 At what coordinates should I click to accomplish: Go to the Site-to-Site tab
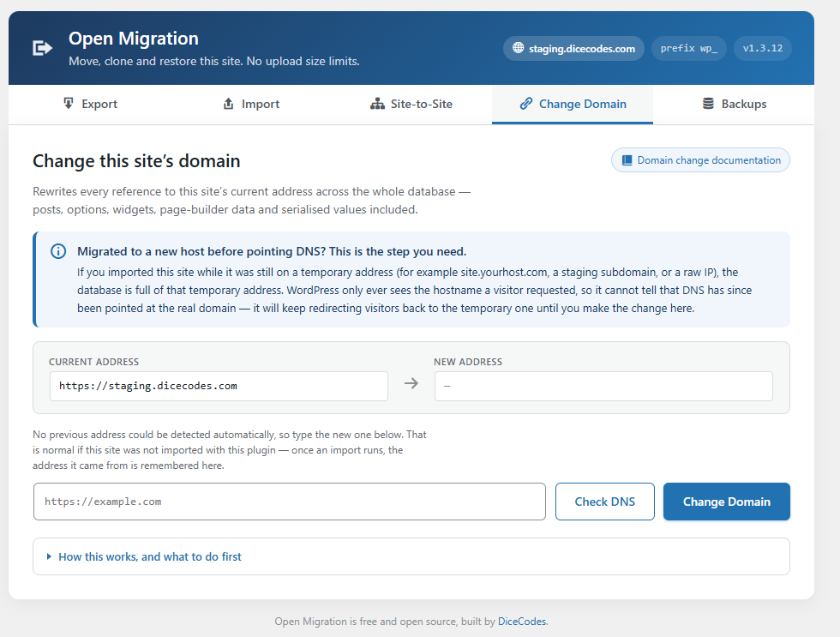[411, 104]
